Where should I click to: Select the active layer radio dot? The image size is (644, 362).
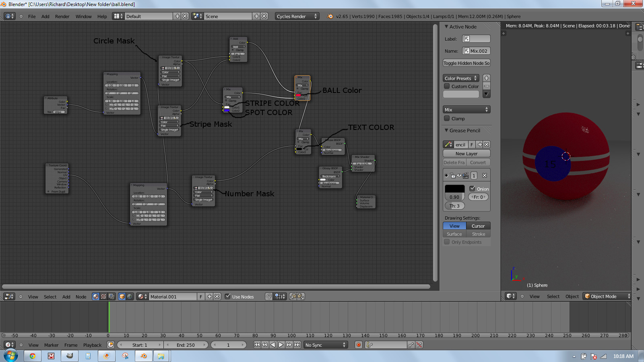point(446,175)
